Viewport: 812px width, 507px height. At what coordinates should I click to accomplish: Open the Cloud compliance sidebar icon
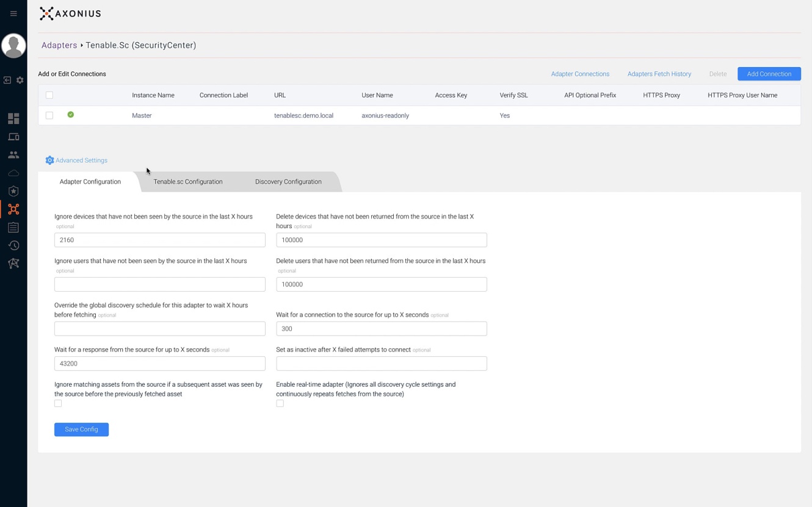[13, 173]
